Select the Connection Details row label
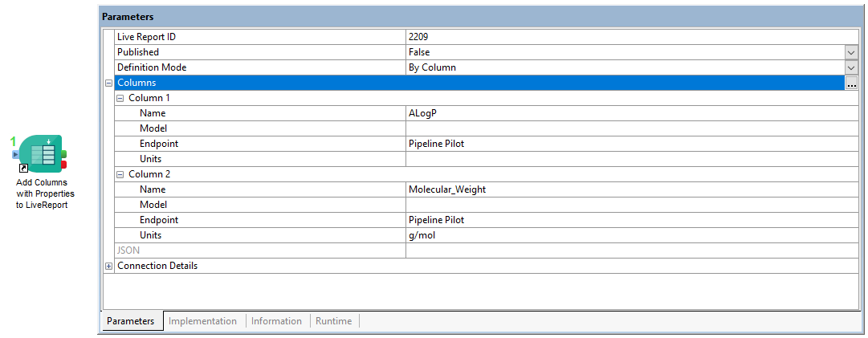This screenshot has width=868, height=338. tap(157, 266)
